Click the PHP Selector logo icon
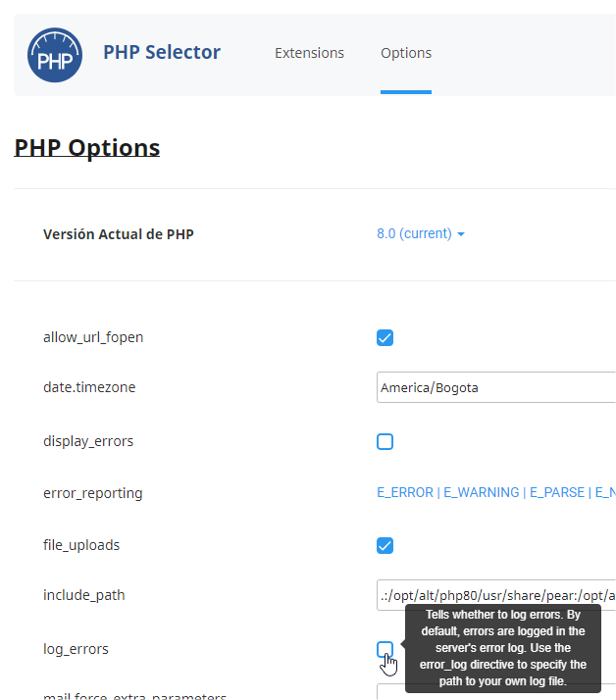 (x=55, y=55)
